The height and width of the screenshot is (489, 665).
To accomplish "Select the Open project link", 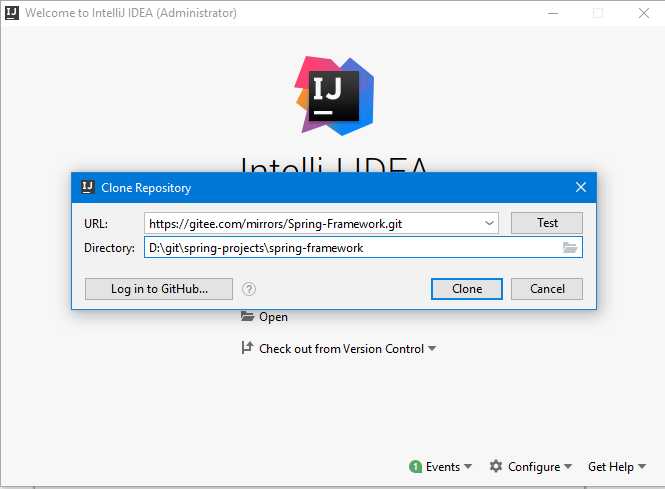I will (273, 317).
